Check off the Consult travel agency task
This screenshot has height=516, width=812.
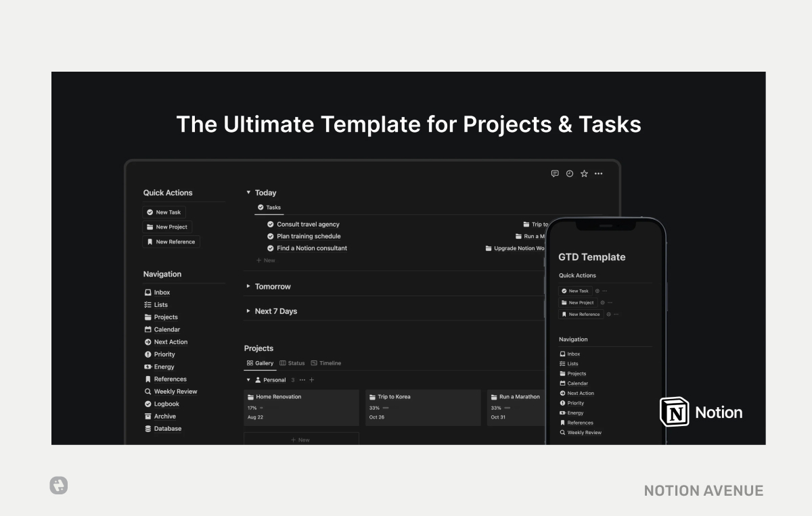coord(270,224)
